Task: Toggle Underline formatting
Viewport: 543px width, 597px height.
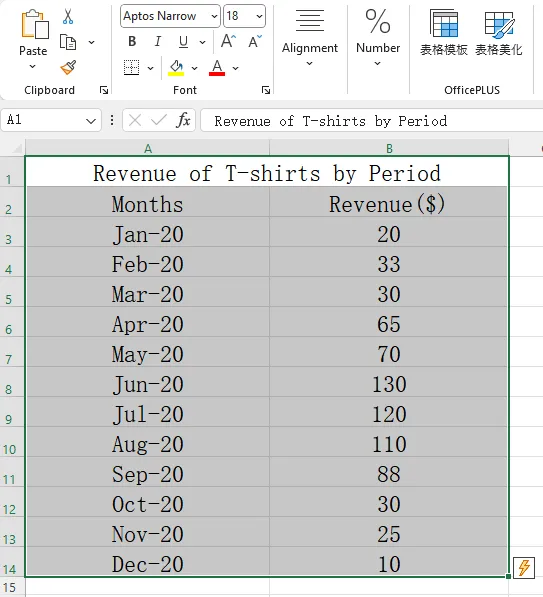Action: (x=184, y=41)
